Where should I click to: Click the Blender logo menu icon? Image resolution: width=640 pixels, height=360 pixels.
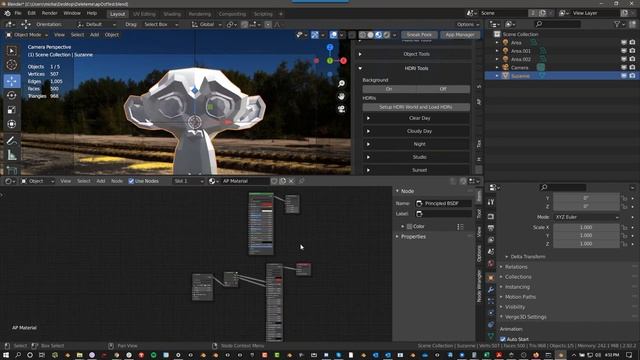tap(7, 13)
